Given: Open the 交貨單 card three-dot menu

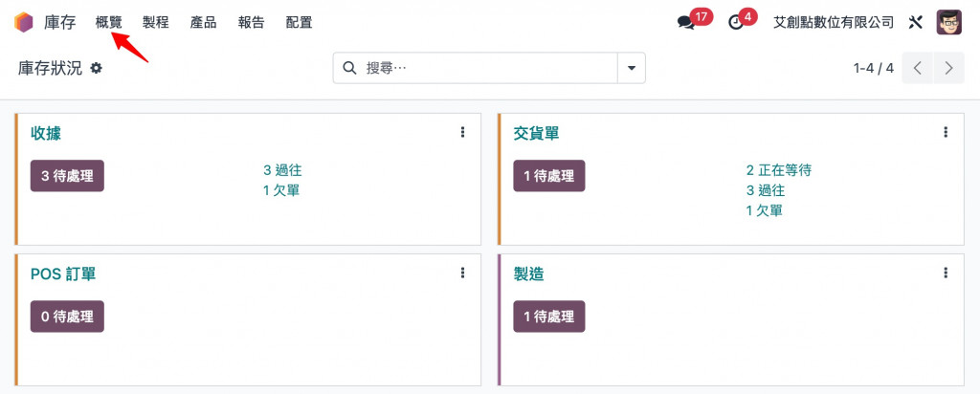Looking at the screenshot, I should 946,132.
